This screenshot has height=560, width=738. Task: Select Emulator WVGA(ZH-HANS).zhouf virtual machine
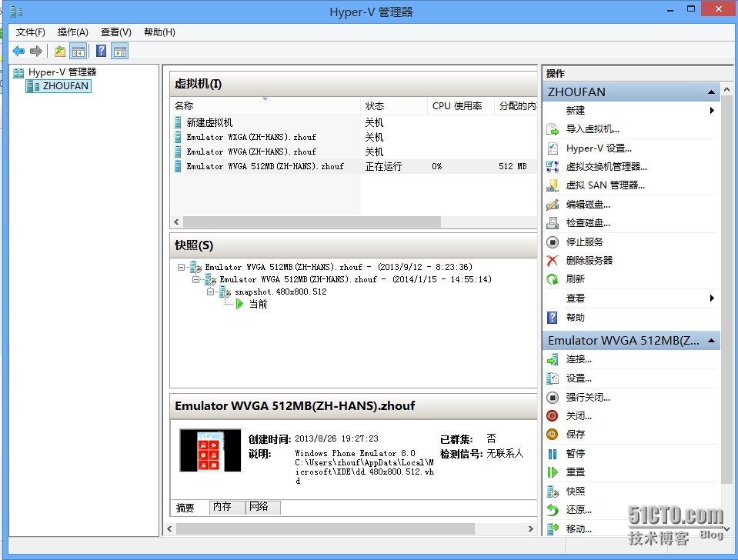click(353, 152)
